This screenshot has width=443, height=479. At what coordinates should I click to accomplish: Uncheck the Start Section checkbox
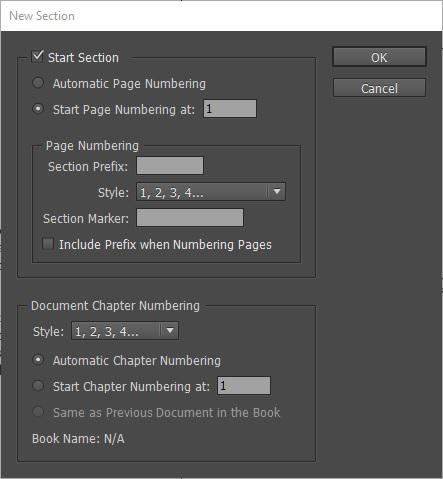pyautogui.click(x=37, y=56)
